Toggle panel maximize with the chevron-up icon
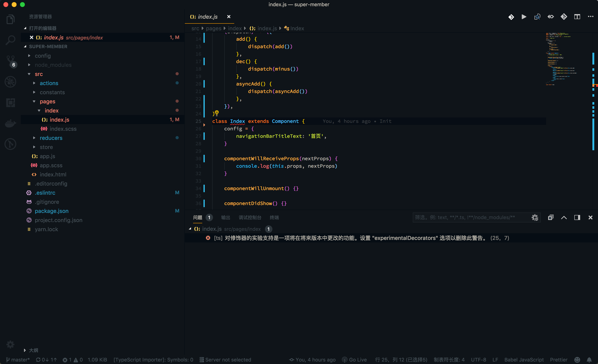Screen dimensions: 598x364 click(564, 217)
